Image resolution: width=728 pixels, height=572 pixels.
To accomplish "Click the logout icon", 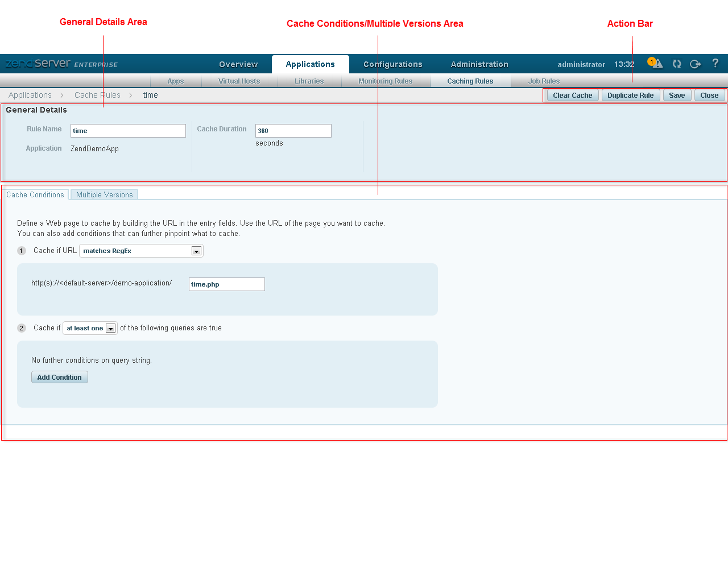I will pos(695,64).
